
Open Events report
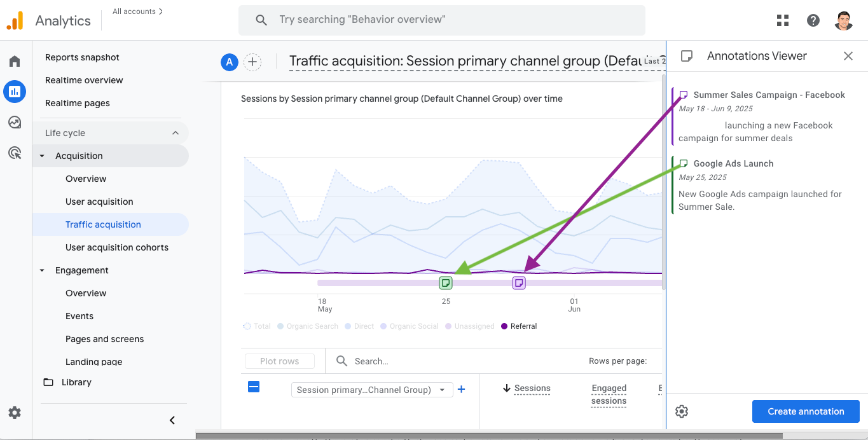coord(79,316)
